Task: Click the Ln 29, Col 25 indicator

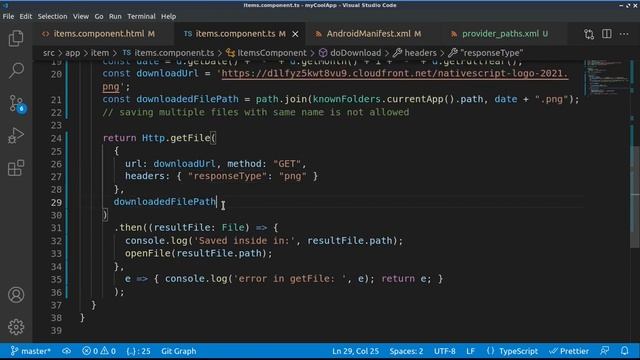Action: coord(355,351)
